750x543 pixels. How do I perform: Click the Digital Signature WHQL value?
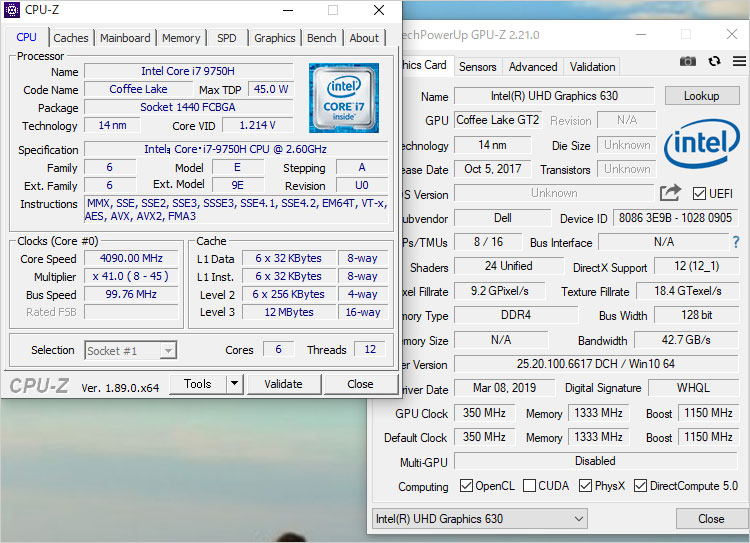click(693, 388)
